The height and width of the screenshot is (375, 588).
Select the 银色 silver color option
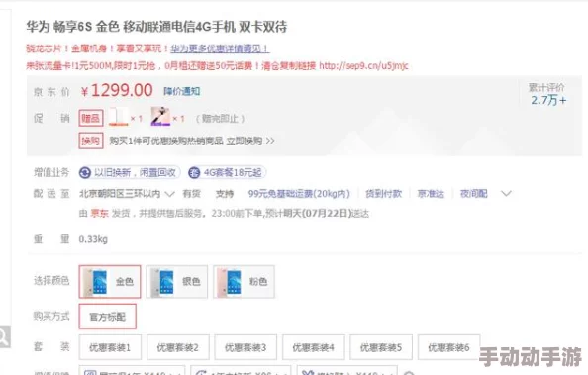[x=176, y=282]
